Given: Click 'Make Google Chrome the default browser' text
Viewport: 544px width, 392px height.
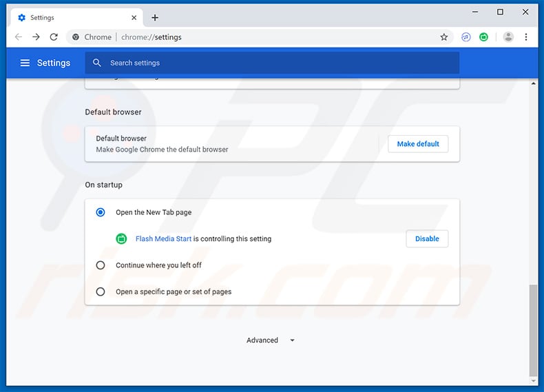Looking at the screenshot, I should (162, 149).
